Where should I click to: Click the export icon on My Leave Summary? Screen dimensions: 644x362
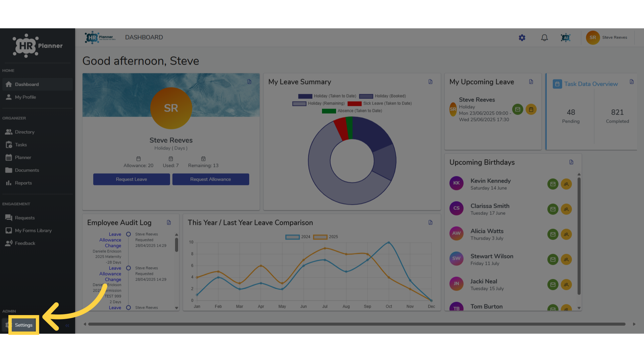pos(430,82)
